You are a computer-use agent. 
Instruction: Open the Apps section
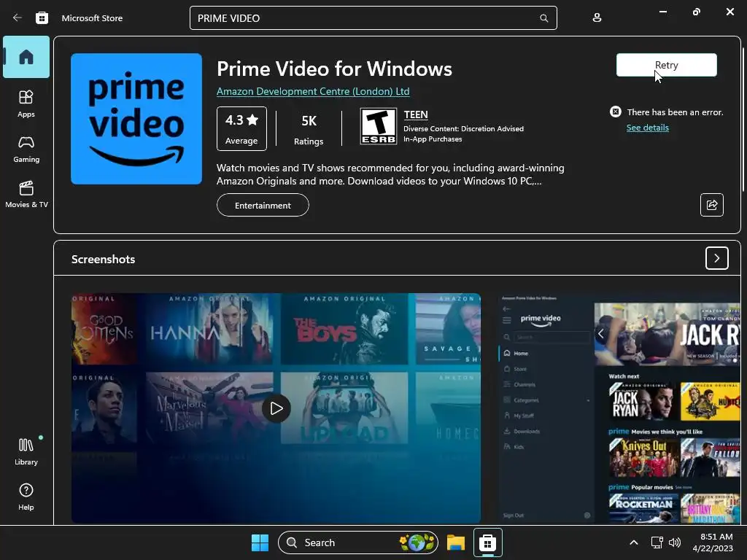click(26, 104)
